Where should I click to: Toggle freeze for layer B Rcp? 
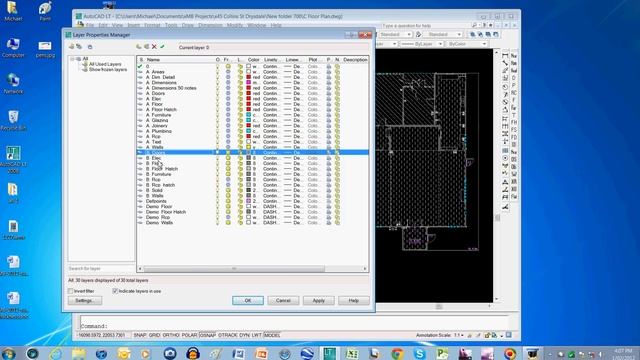tap(228, 179)
